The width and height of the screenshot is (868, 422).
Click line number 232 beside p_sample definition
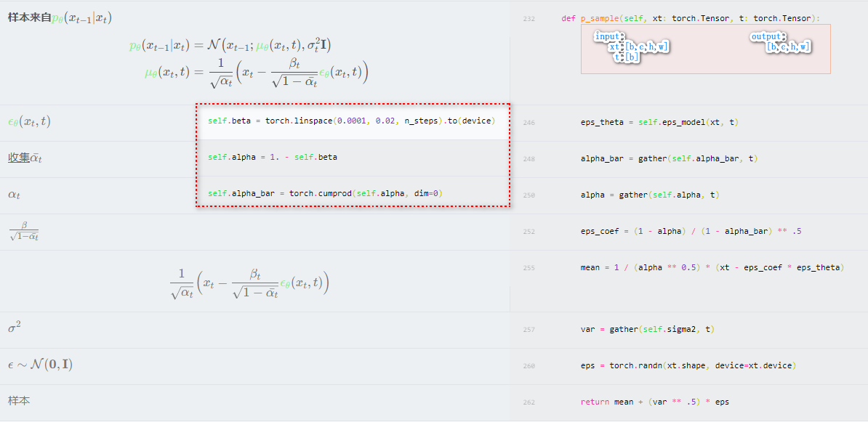(x=529, y=18)
